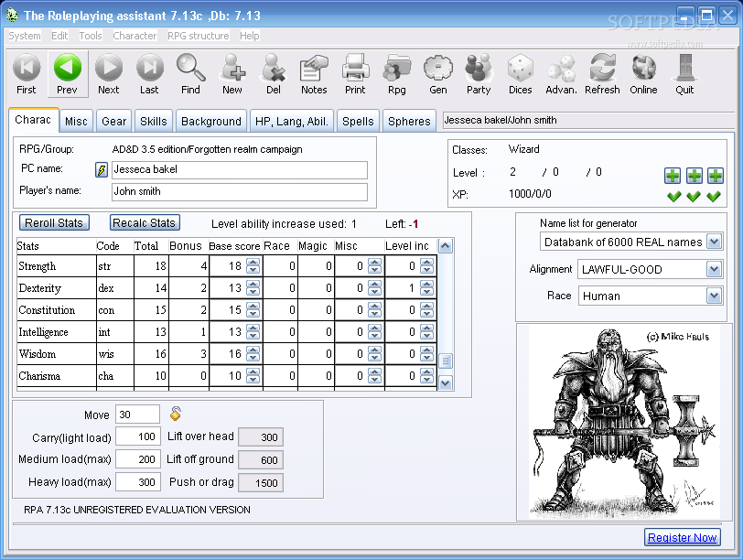The height and width of the screenshot is (560, 743).
Task: Open the Tools menu
Action: 91,36
